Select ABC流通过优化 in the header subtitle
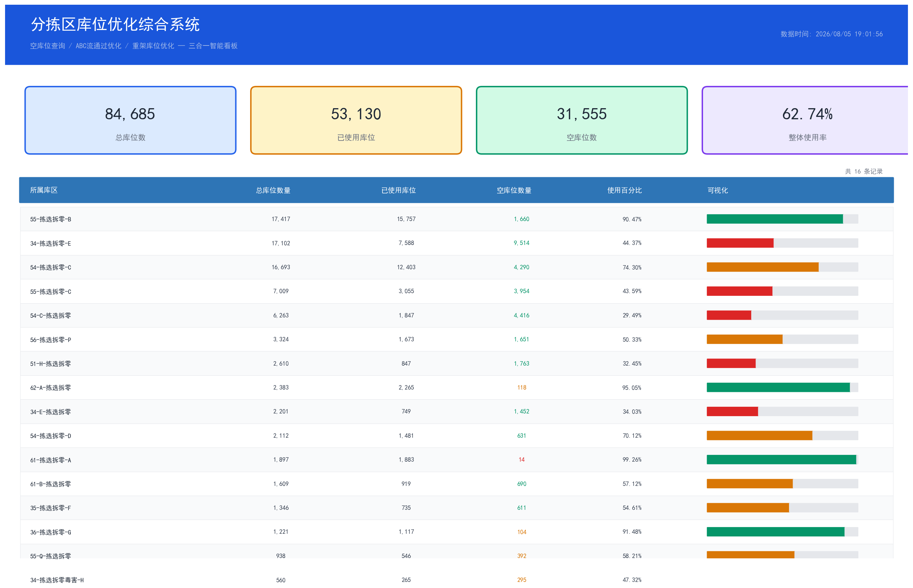Image resolution: width=913 pixels, height=588 pixels. 98,46
